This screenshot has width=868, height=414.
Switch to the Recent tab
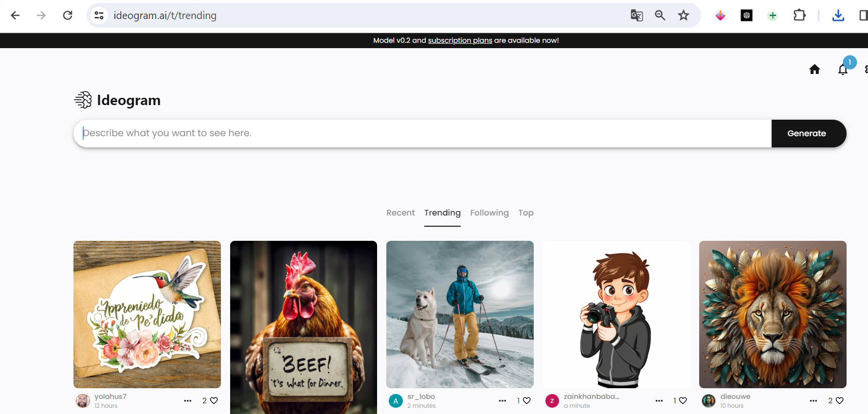pyautogui.click(x=400, y=213)
